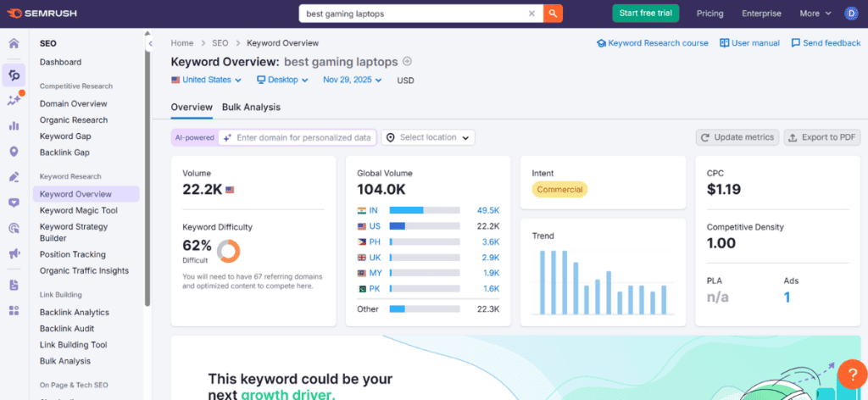Click the Other global volume bar

tap(425, 308)
